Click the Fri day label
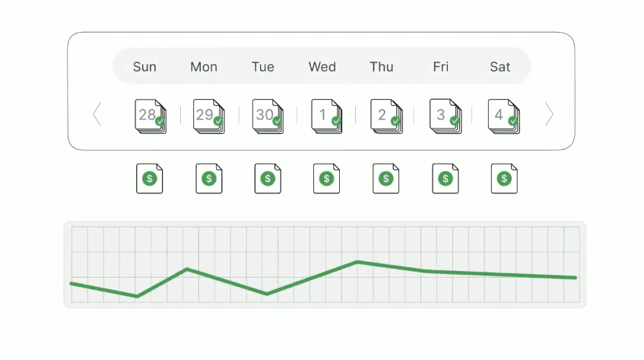644x360 pixels. [441, 67]
